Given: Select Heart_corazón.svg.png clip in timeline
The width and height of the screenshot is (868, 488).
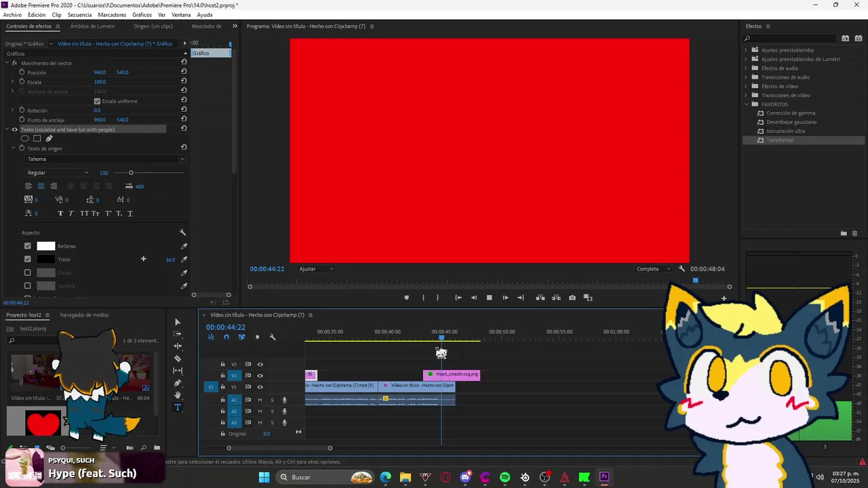Looking at the screenshot, I should coord(452,374).
